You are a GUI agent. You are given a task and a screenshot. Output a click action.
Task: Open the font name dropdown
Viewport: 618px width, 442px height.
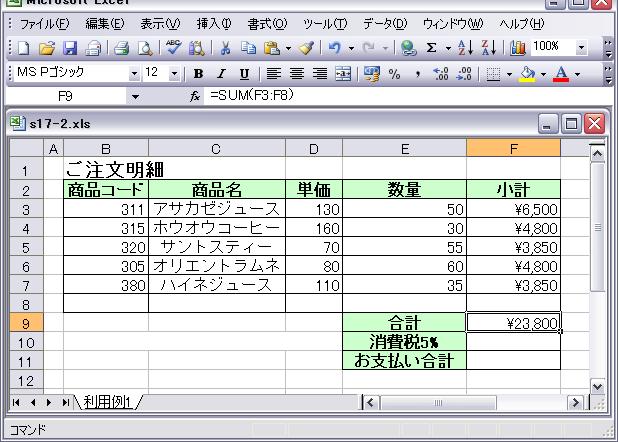tap(134, 74)
